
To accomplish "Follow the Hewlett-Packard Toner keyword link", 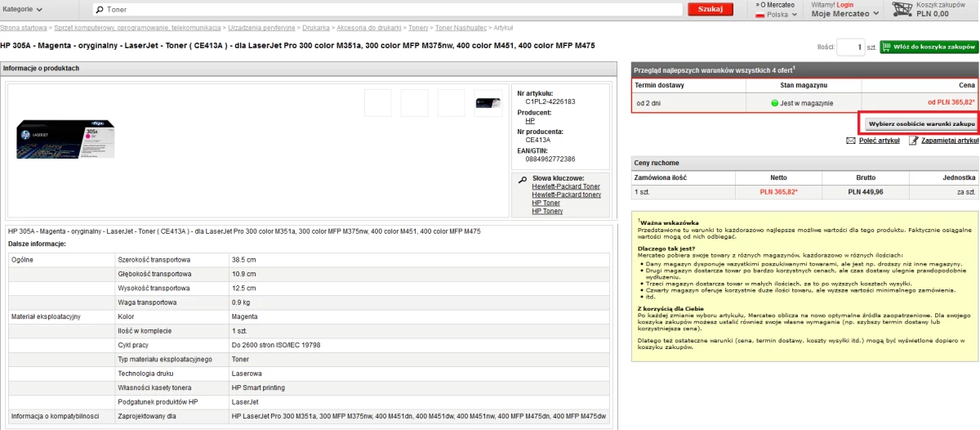I will pos(565,186).
